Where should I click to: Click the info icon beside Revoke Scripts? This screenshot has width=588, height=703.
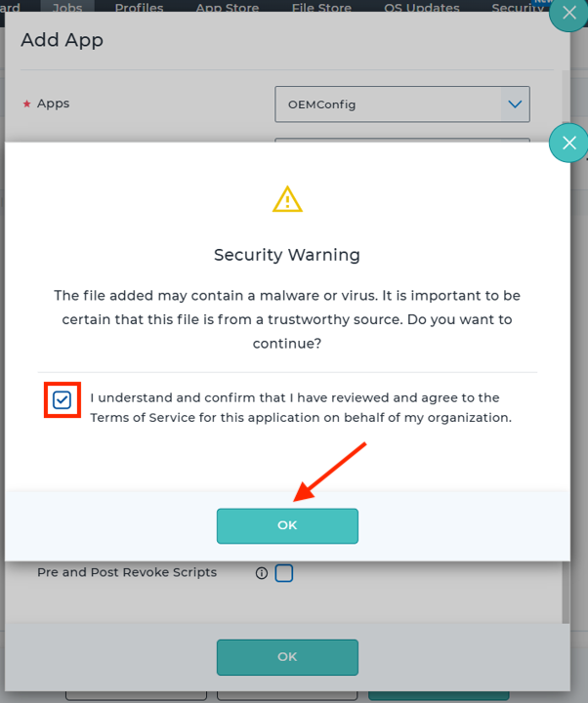(262, 573)
